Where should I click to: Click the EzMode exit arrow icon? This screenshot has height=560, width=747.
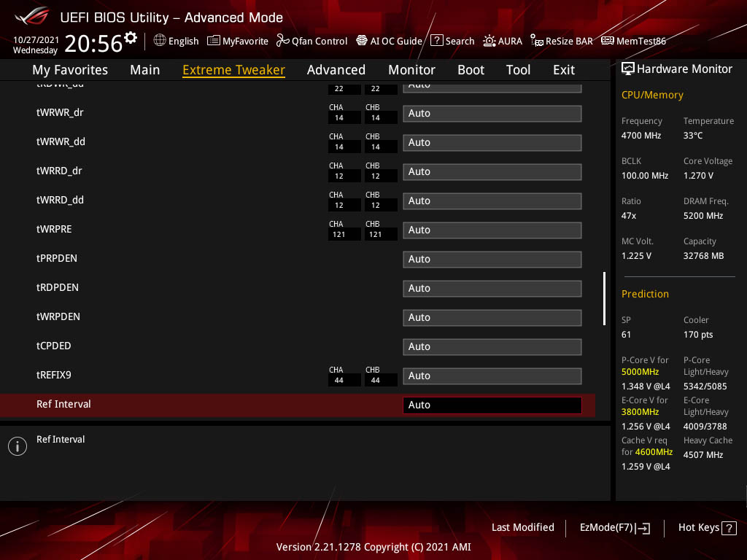[x=643, y=528]
